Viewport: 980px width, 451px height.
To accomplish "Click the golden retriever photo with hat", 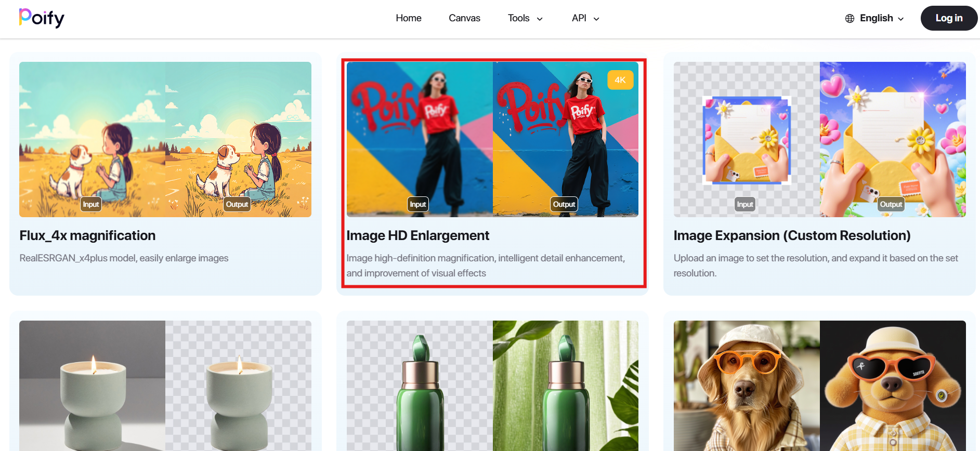I will point(747,386).
